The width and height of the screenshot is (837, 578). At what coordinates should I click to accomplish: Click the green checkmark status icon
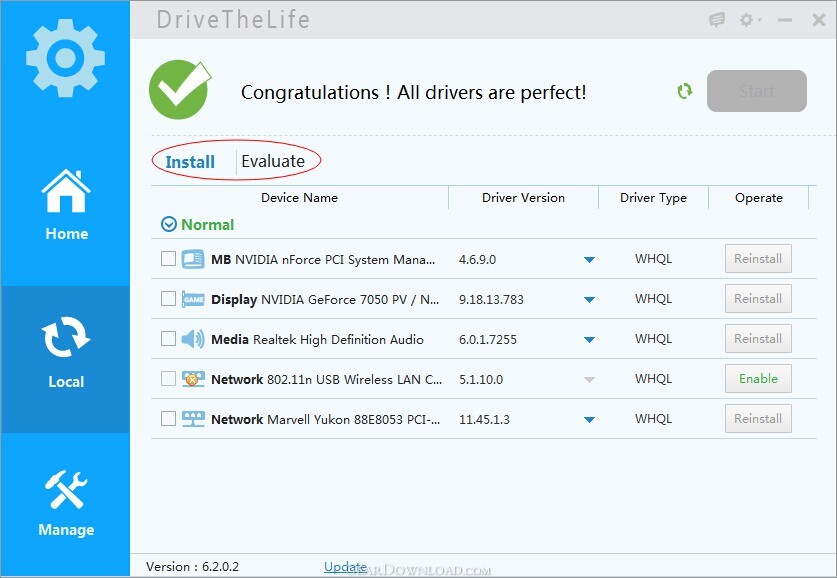179,89
